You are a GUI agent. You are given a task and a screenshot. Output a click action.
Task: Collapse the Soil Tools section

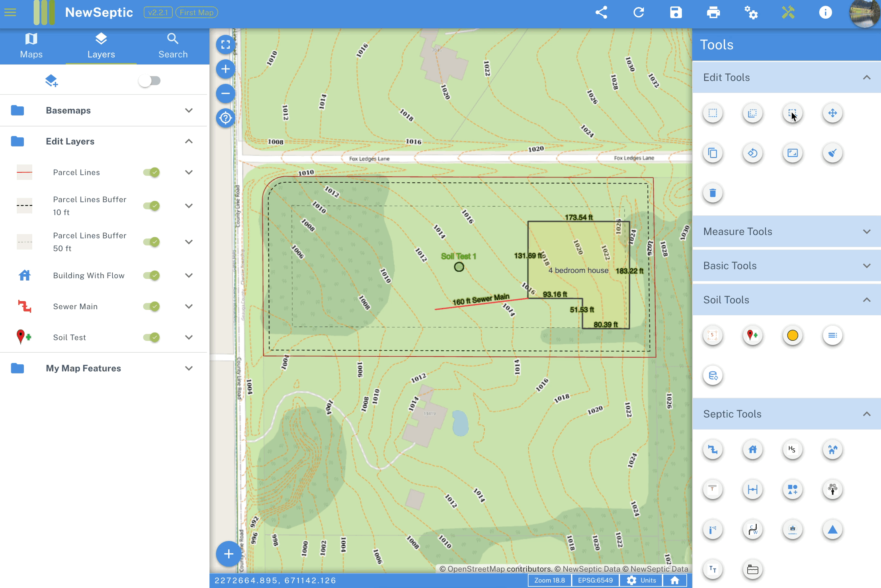pyautogui.click(x=787, y=300)
